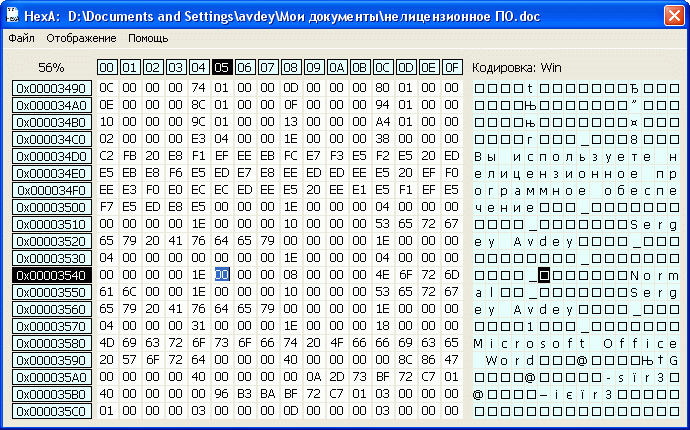The image size is (690, 430).
Task: Click column header 0A
Action: 337,67
